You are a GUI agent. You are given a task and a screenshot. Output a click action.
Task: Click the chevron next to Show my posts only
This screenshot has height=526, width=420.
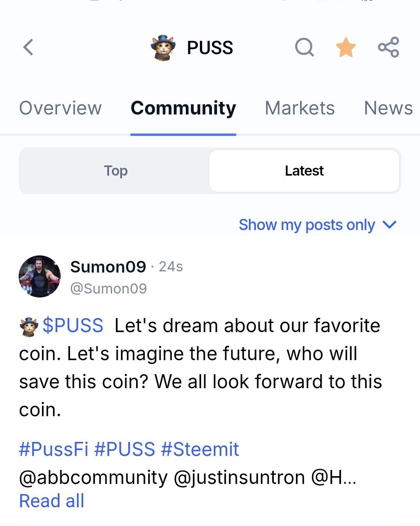pyautogui.click(x=389, y=225)
